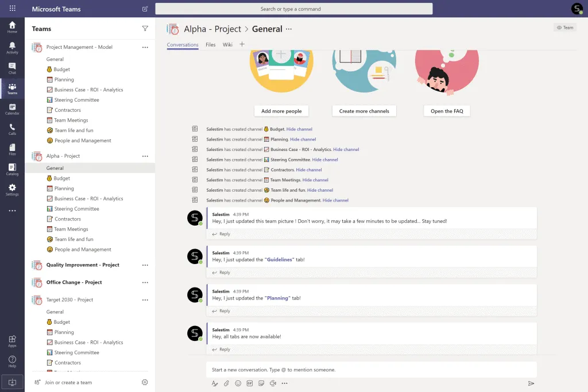Reply to the team picture message
The image size is (588, 392).
(x=222, y=234)
